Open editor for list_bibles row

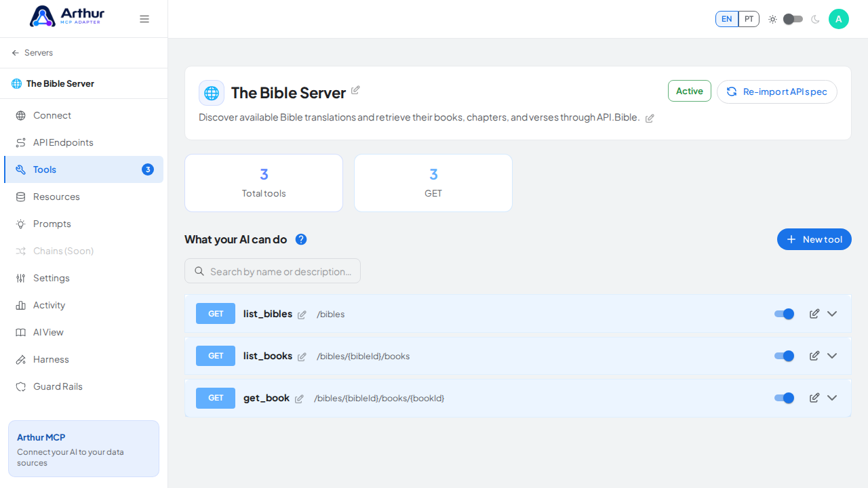click(x=814, y=313)
